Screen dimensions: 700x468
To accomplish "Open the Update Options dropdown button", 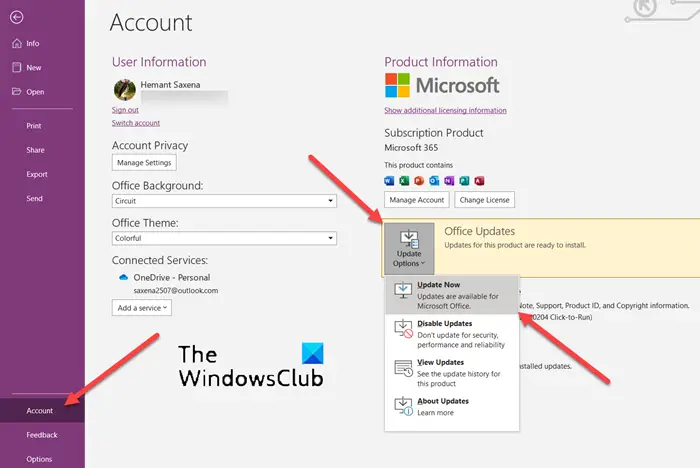I will coord(409,248).
